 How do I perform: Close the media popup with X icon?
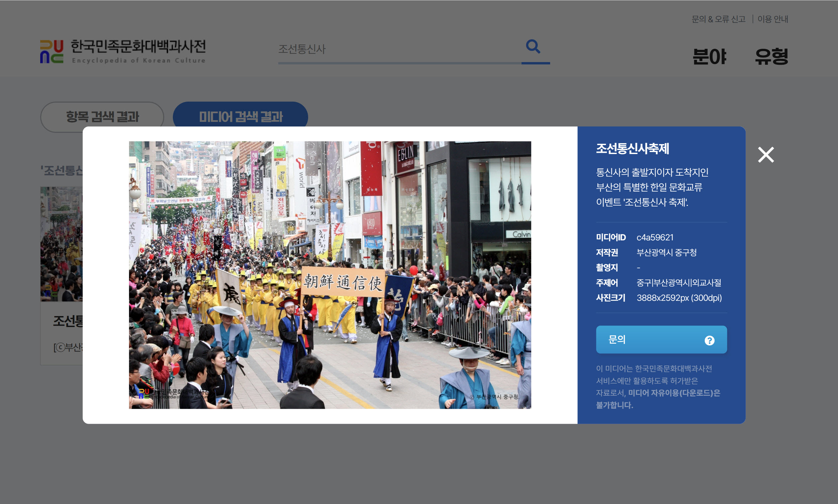pyautogui.click(x=766, y=155)
